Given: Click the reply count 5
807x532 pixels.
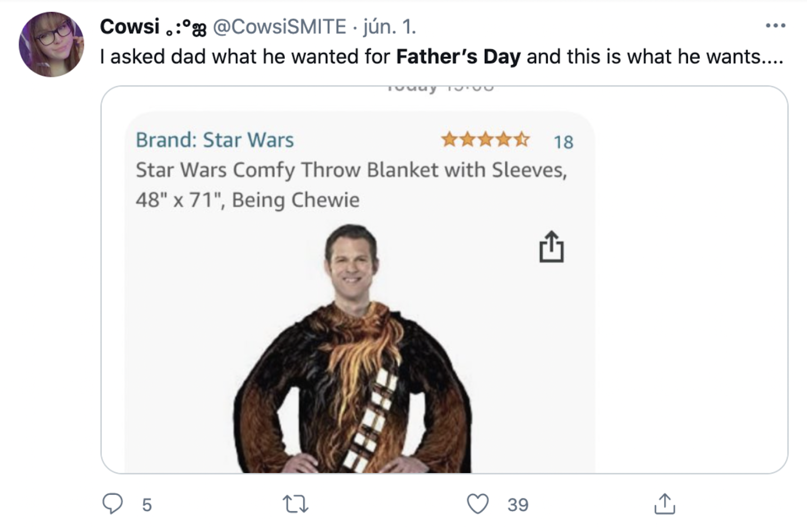Looking at the screenshot, I should coord(147,505).
